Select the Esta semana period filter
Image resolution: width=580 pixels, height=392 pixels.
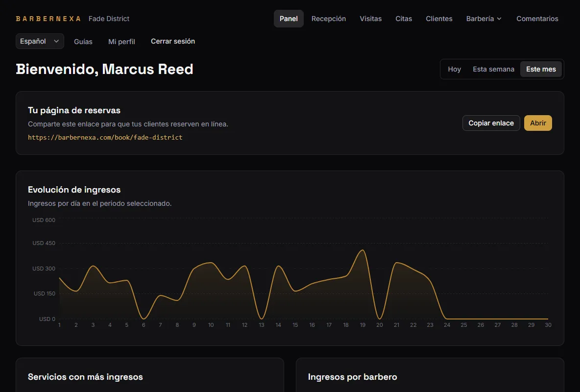point(493,69)
